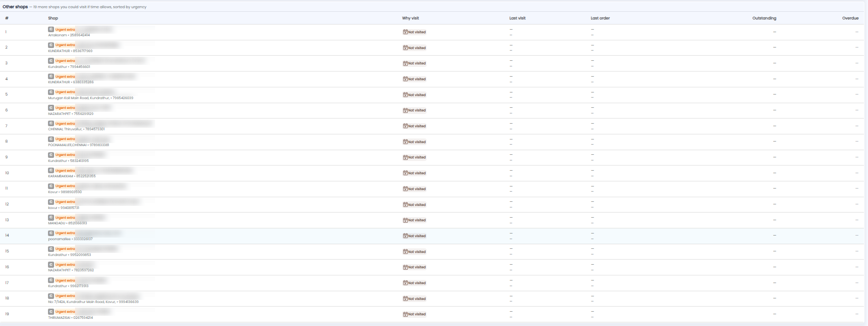The width and height of the screenshot is (868, 326).
Task: Click the calendar-x icon in row 12
Action: 405,205
